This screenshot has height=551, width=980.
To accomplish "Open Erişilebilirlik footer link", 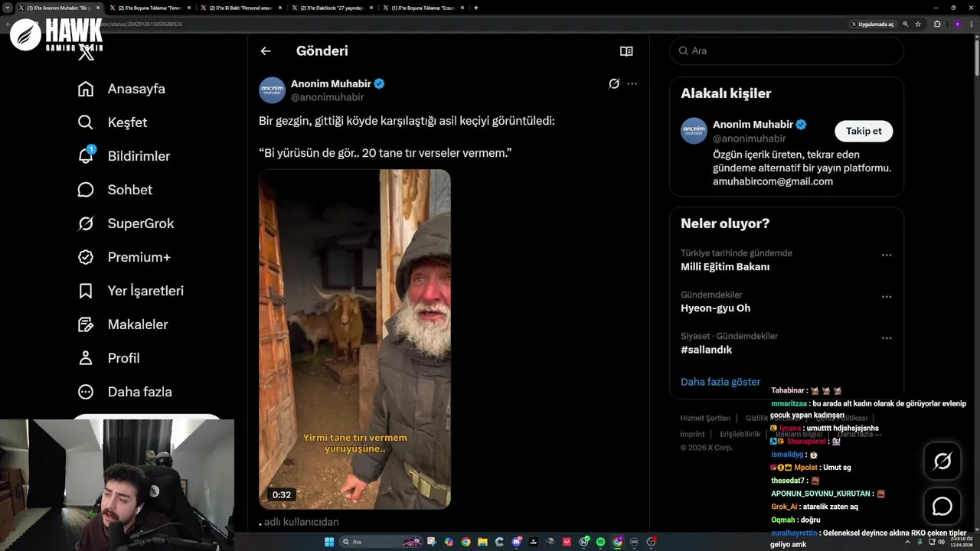I will click(x=740, y=434).
